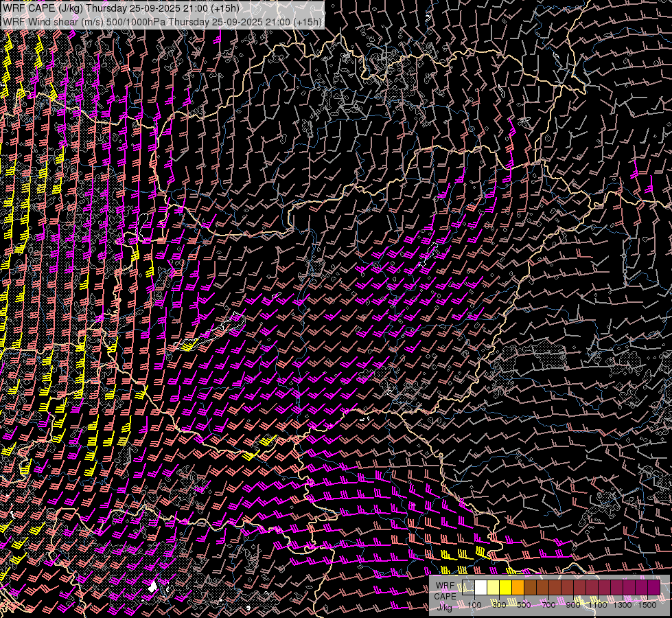Select the 900 label on the color scale
Viewport: 672px width, 618px height.
[573, 605]
